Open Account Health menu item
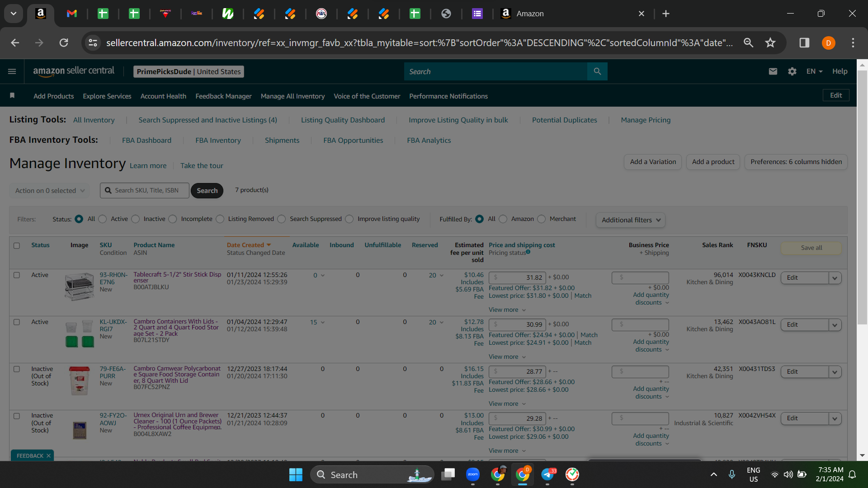The width and height of the screenshot is (868, 488). point(163,96)
